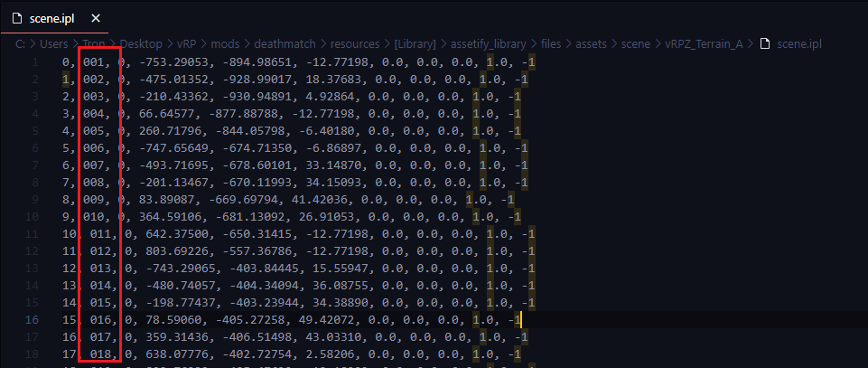Click the file icon in breadcrumb end

click(764, 43)
